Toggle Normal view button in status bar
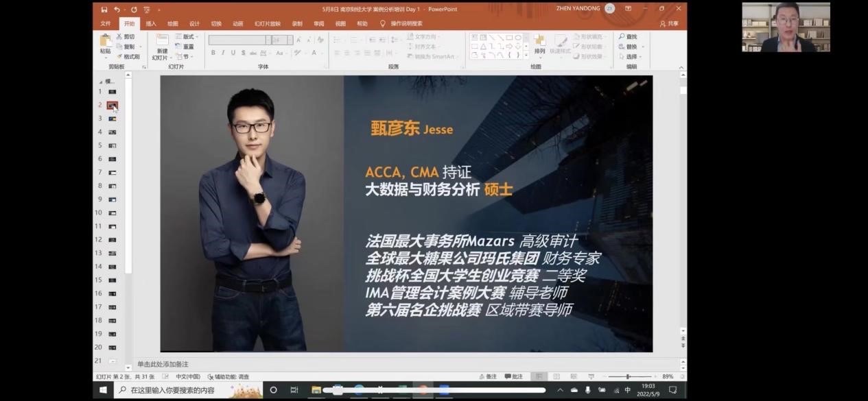This screenshot has height=401, width=868. [540, 376]
